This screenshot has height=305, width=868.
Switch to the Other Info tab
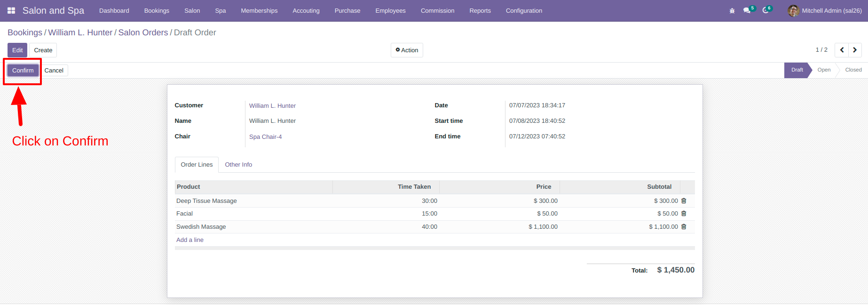click(238, 164)
